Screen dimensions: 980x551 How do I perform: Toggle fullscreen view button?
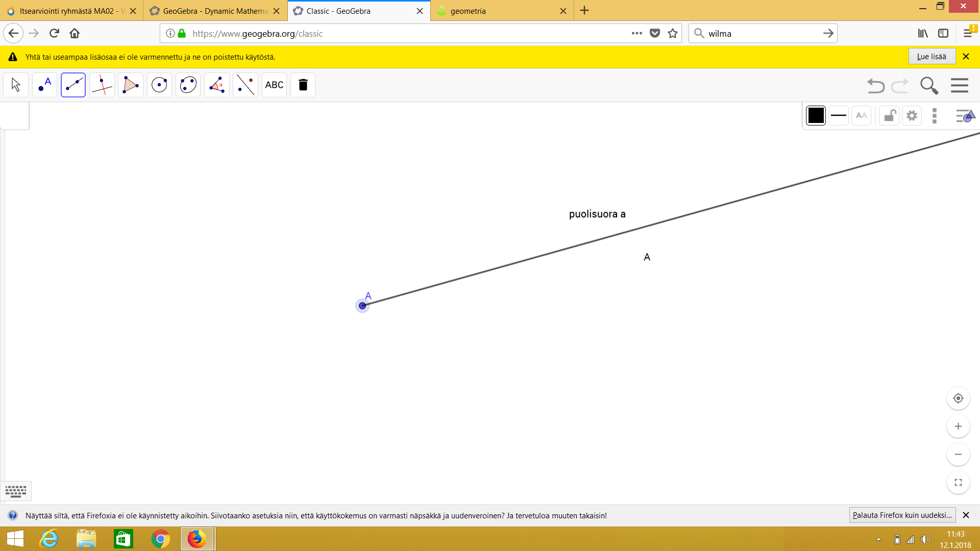click(x=958, y=483)
